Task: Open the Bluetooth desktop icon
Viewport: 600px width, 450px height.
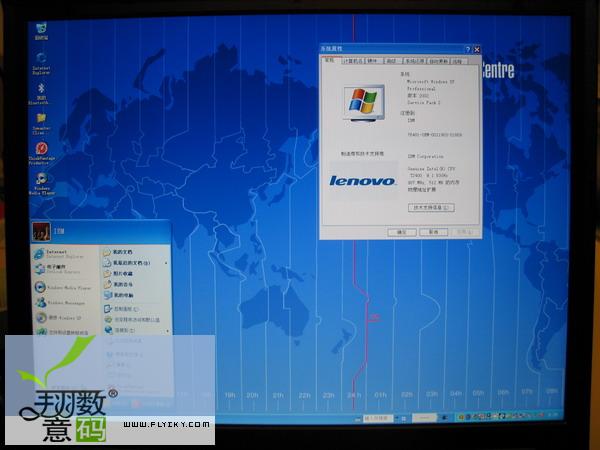Action: coord(40,94)
